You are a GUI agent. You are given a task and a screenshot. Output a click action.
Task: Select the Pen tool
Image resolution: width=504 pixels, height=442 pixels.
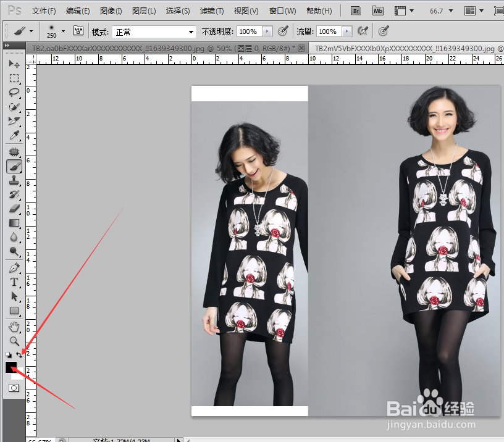pyautogui.click(x=14, y=267)
